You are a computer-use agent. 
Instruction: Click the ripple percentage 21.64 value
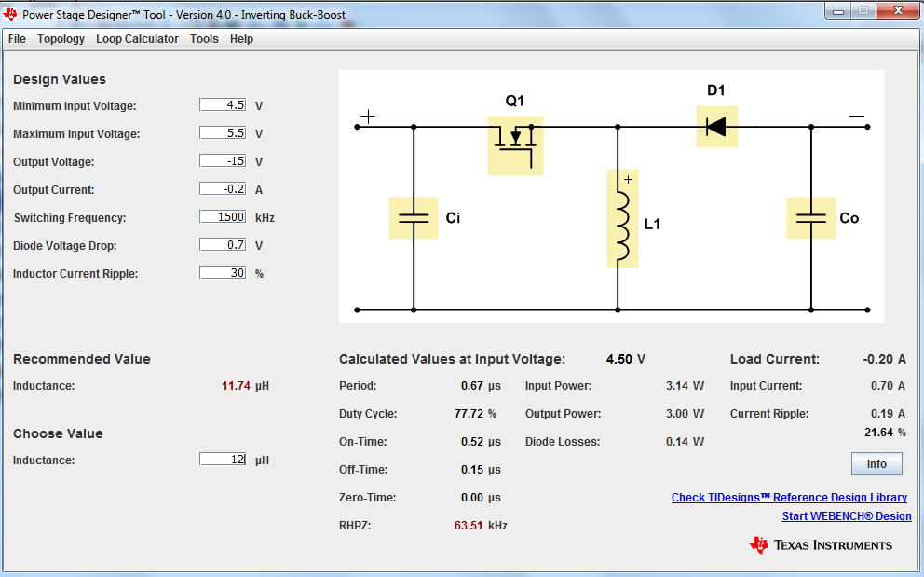[x=878, y=433]
